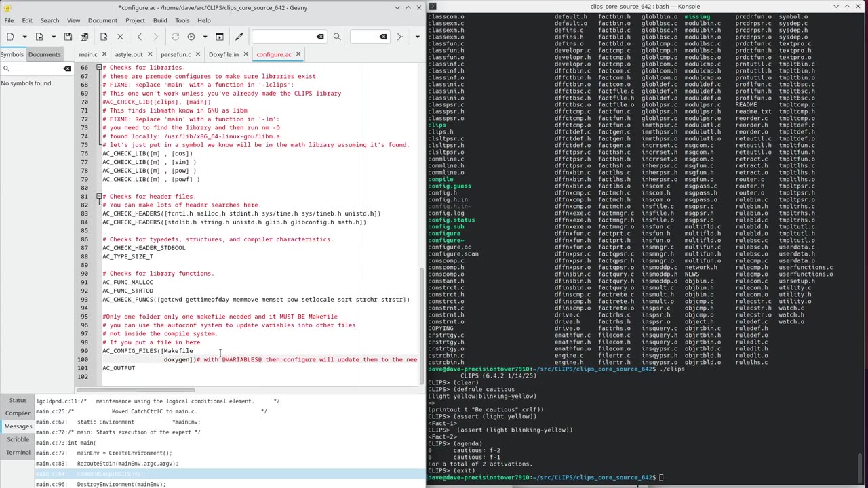Open the Search menu
The image size is (868, 488).
point(50,20)
